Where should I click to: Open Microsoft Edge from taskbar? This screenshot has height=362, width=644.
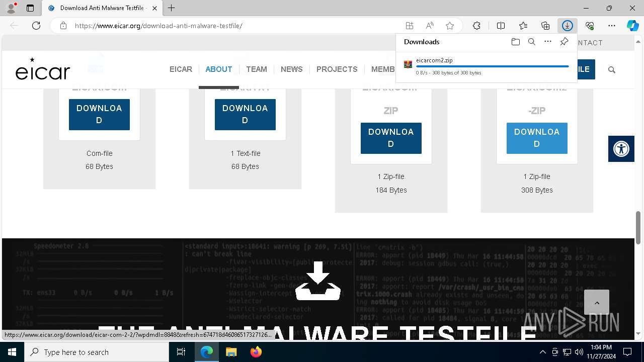pyautogui.click(x=207, y=352)
